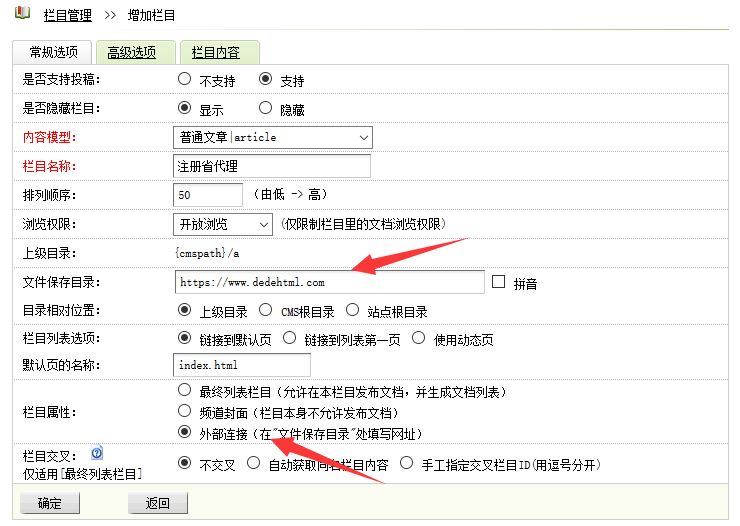The height and width of the screenshot is (526, 740).
Task: Select 不支持 for 是否支持投稿
Action: (185, 80)
